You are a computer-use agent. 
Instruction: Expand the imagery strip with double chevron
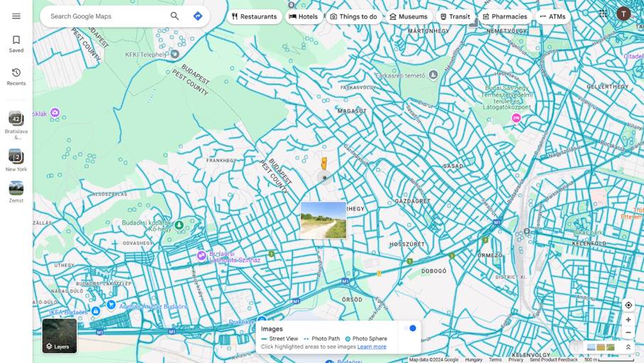click(628, 347)
